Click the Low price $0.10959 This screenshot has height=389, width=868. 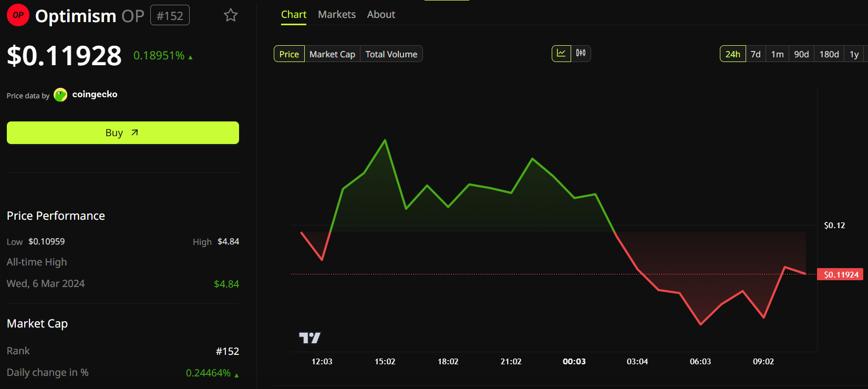point(46,241)
